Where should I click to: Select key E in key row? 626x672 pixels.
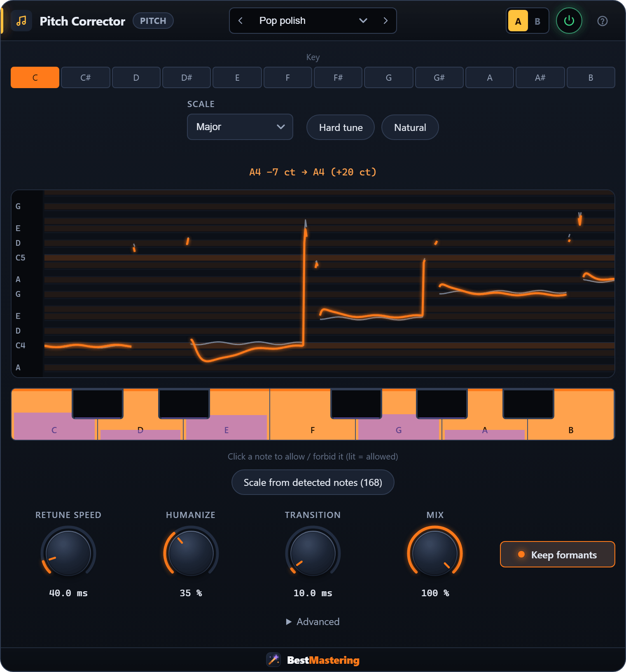pyautogui.click(x=237, y=77)
